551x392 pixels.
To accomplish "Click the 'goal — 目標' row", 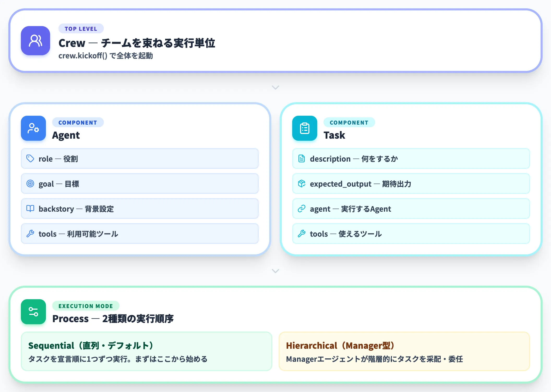I will point(140,183).
